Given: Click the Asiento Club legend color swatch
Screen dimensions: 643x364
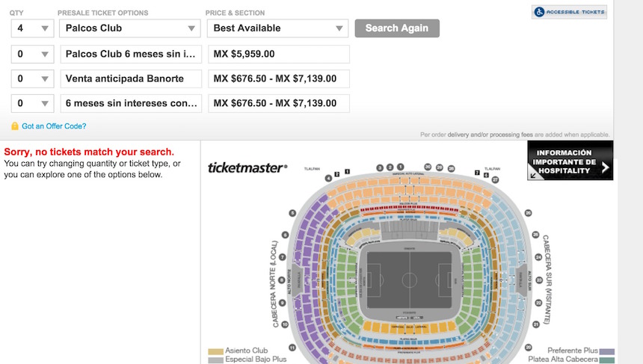Looking at the screenshot, I should [215, 351].
